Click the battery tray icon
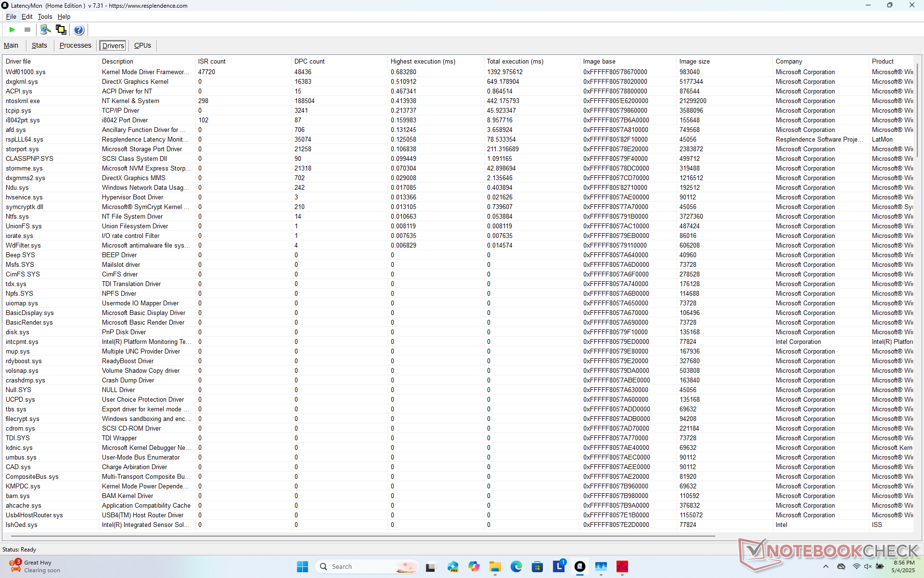 coord(880,566)
